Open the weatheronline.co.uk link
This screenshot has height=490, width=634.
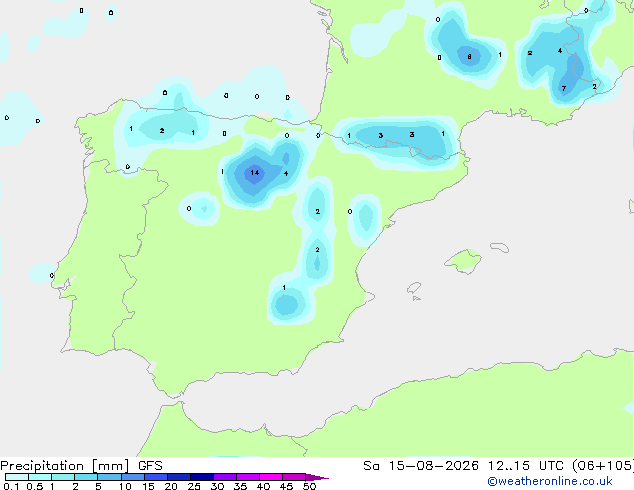(550, 481)
